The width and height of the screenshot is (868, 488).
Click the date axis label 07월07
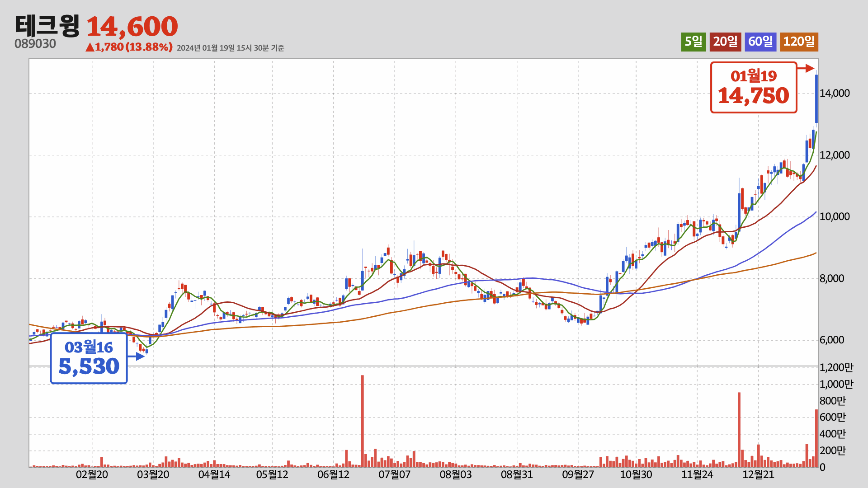click(395, 475)
